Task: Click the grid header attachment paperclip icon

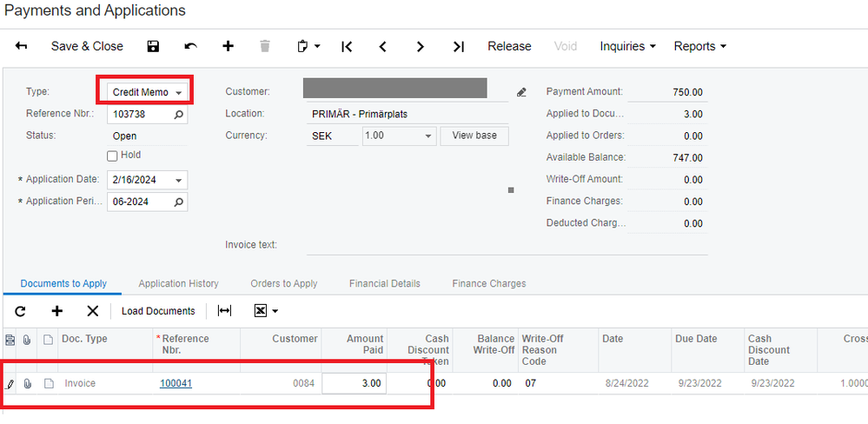Action: 27,341
